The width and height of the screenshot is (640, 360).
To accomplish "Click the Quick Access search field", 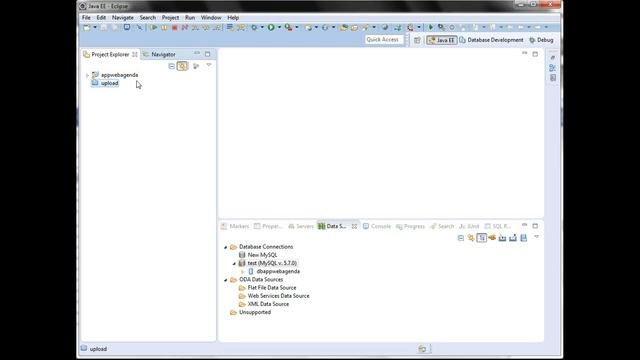I will [x=384, y=40].
